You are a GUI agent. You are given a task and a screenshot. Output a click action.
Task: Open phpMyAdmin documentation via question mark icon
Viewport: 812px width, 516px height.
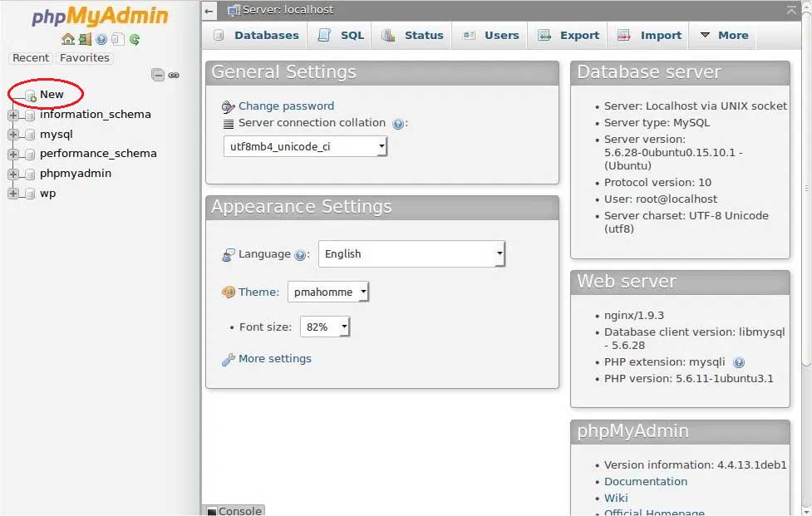[x=101, y=39]
